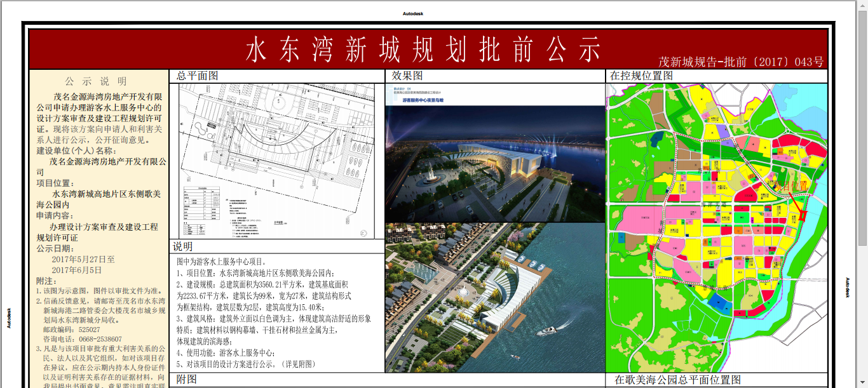868x388 pixels.
Task: Click the fountain in the night rendering
Action: click(433, 171)
